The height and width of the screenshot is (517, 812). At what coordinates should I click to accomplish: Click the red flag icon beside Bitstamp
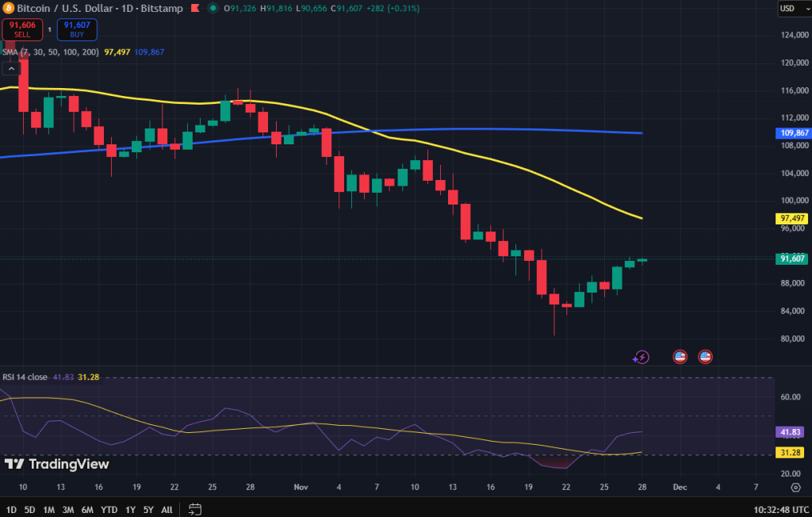195,8
